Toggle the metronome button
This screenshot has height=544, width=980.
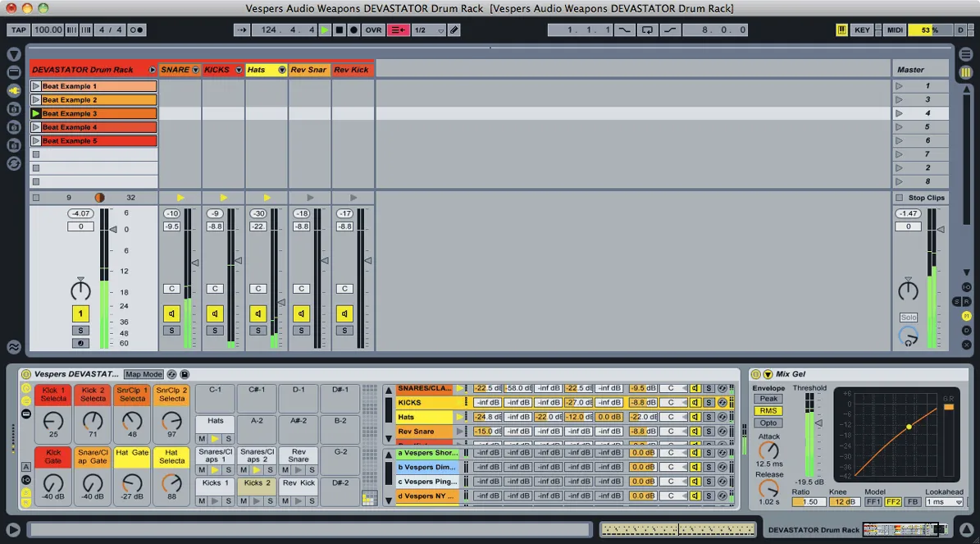[x=136, y=30]
